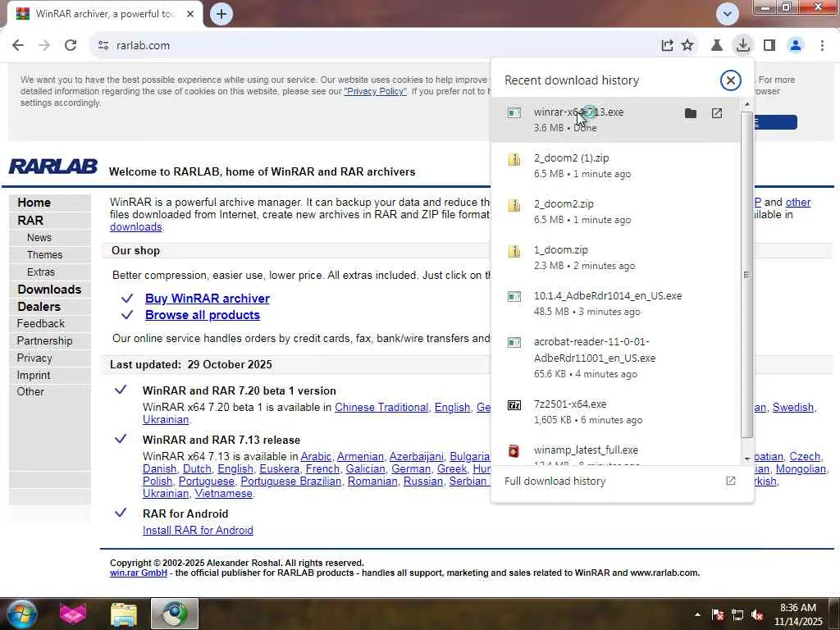Click Buy WinRAR archiver link
Image resolution: width=840 pixels, height=630 pixels.
click(208, 299)
